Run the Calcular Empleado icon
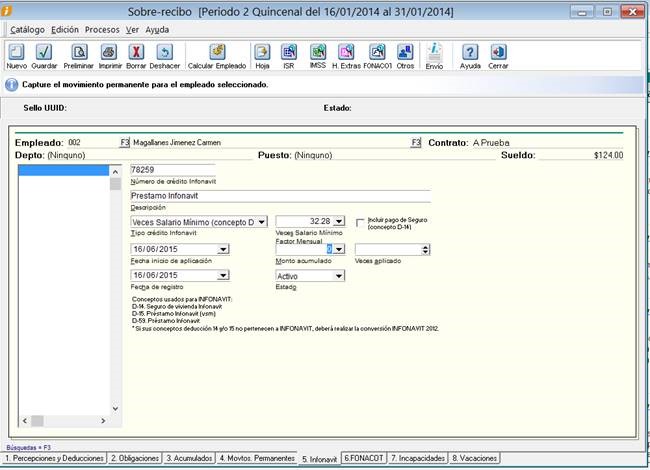Image resolution: width=650 pixels, height=470 pixels. 217,52
